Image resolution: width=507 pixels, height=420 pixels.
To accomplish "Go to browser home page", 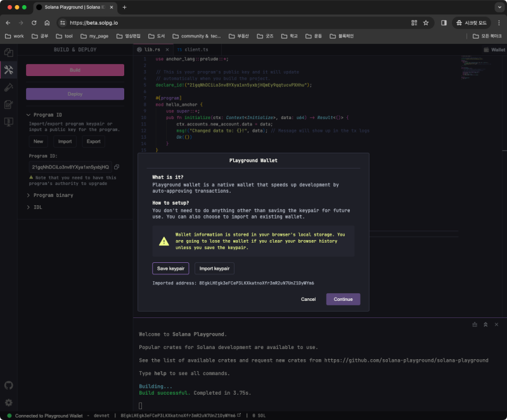I will point(47,23).
